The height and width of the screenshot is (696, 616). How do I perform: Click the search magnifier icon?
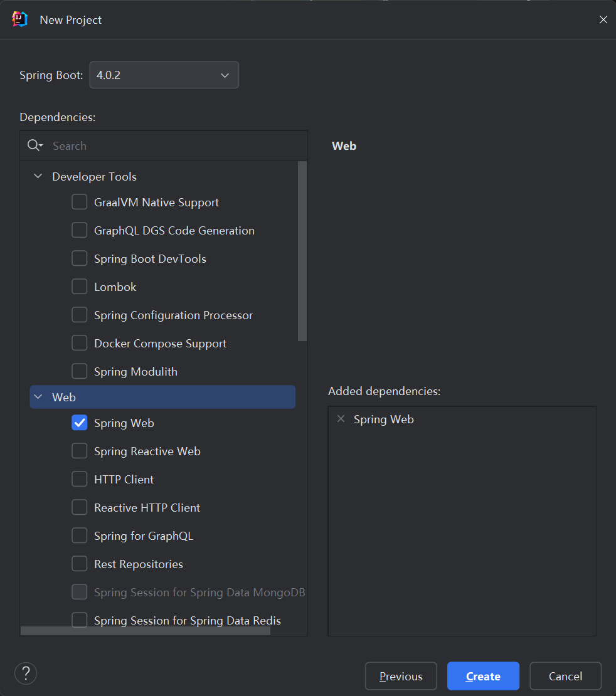[x=35, y=145]
